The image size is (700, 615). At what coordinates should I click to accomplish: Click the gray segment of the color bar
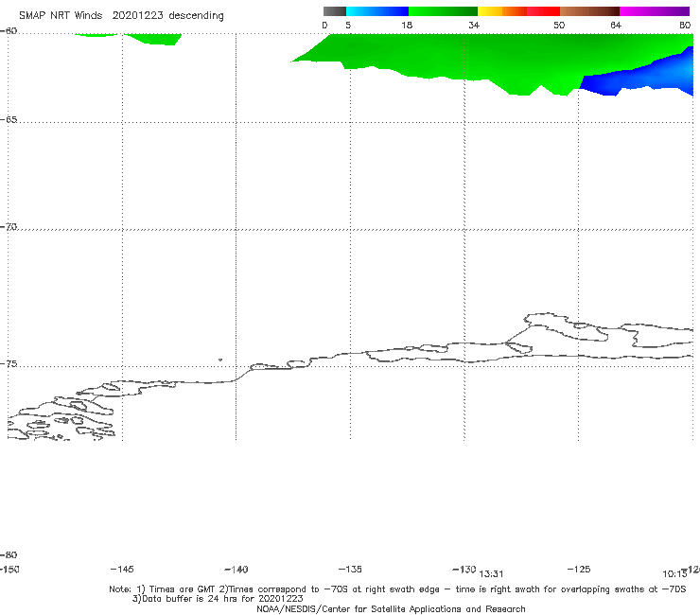334,11
